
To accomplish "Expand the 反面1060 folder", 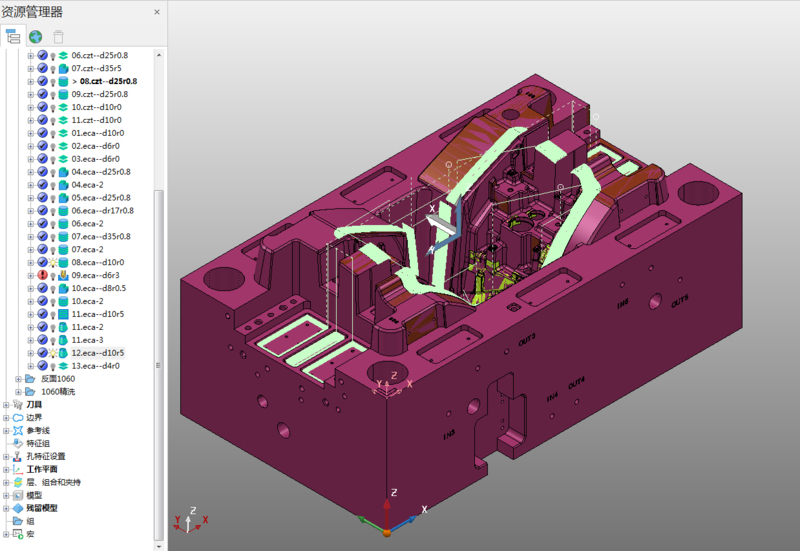I will click(x=18, y=379).
